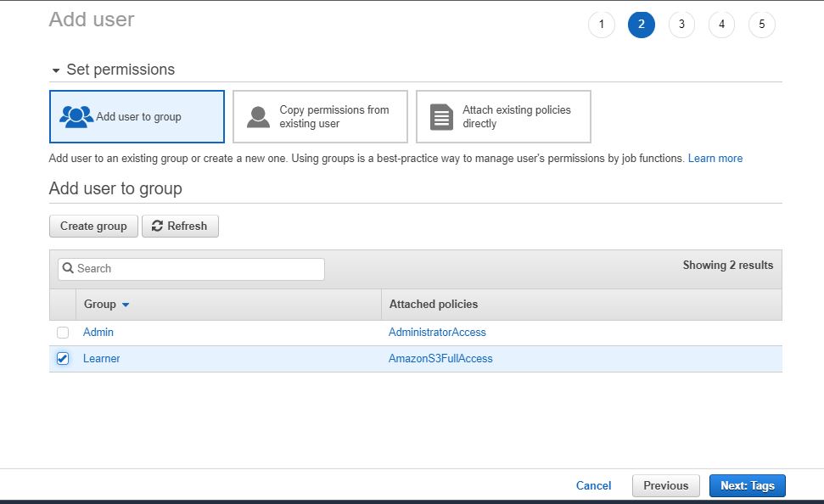Open step 5 in the wizard
This screenshot has height=504, width=824.
761,25
